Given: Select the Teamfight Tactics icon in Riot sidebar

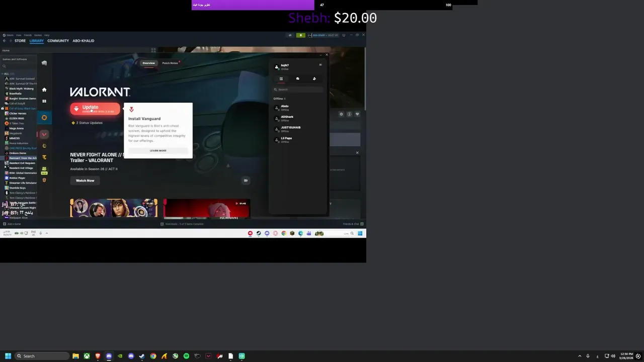Looking at the screenshot, I should click(x=44, y=157).
